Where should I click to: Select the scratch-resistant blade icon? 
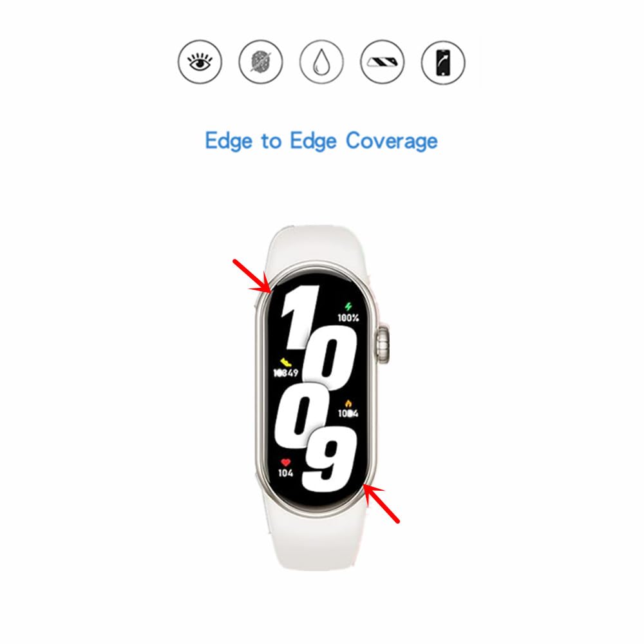pyautogui.click(x=383, y=62)
